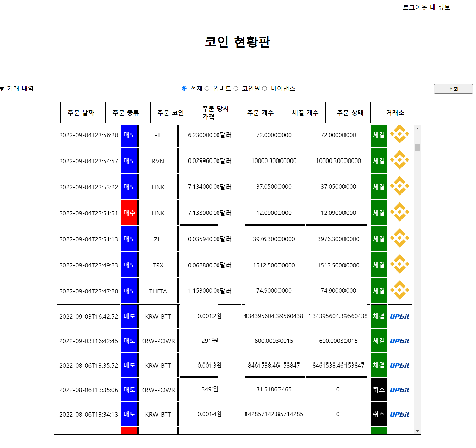Click the 주문 종류 column header
This screenshot has height=448, width=476.
[126, 113]
